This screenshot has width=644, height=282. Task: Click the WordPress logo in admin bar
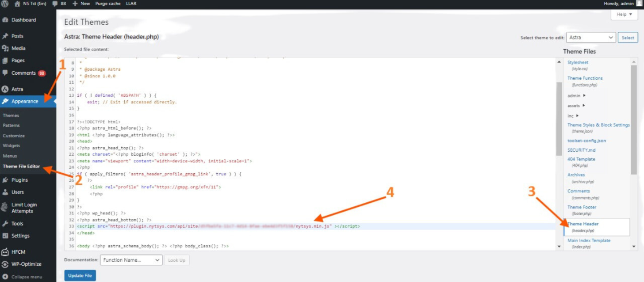[x=5, y=4]
